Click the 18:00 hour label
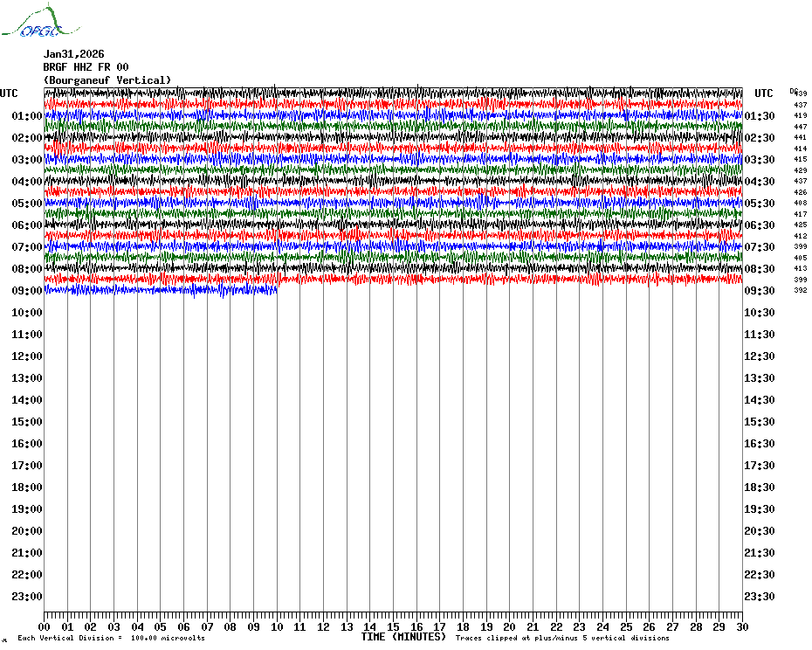 tap(27, 487)
